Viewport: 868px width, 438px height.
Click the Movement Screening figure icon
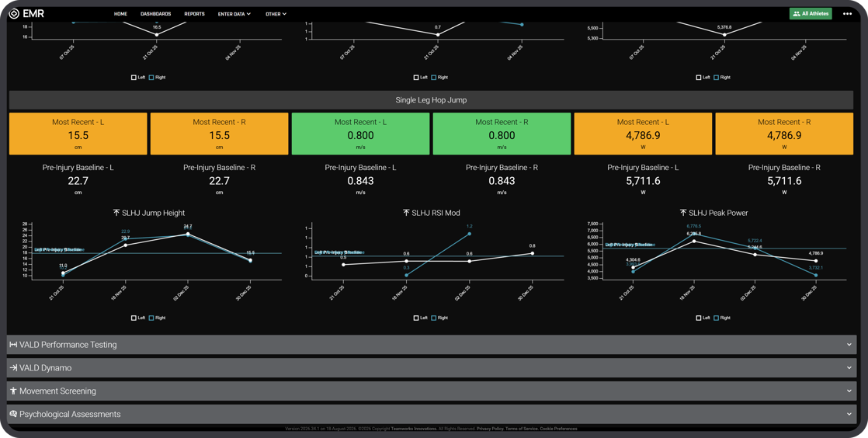(12, 391)
